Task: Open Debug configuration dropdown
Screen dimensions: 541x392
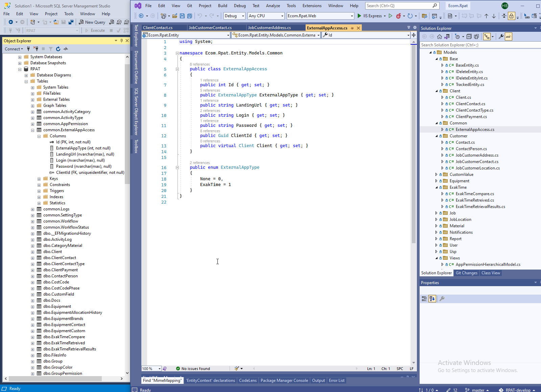Action: (234, 16)
